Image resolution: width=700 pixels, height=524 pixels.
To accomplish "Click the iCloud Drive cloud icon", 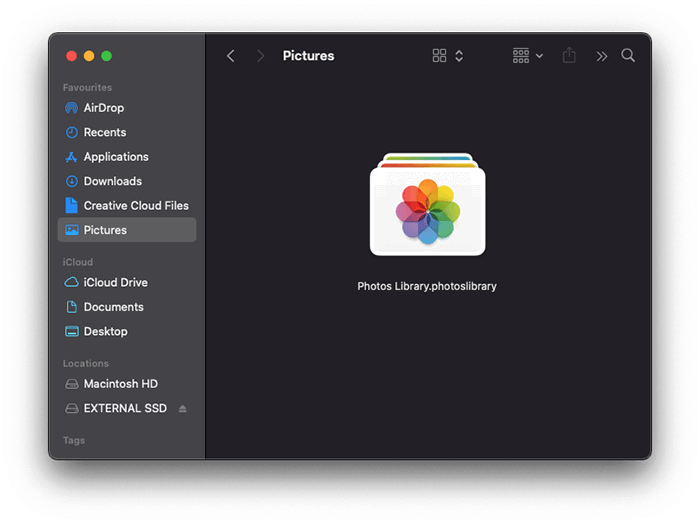I will [71, 283].
